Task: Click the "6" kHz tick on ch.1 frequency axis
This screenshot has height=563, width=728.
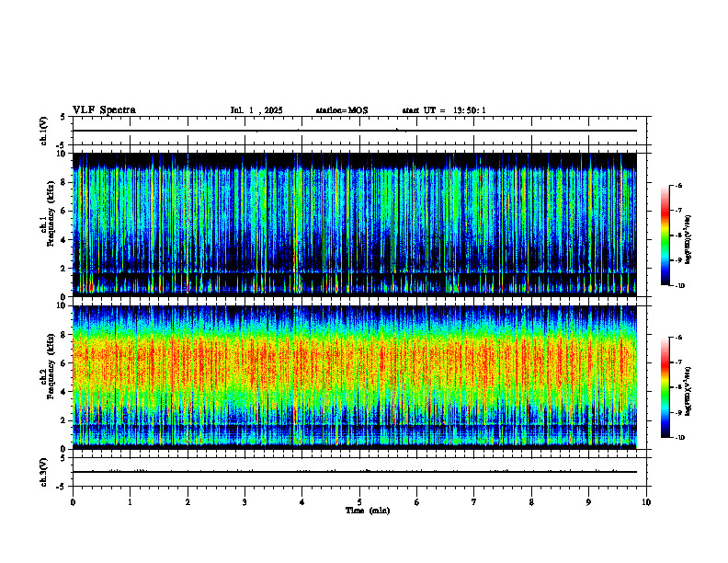Action: [x=64, y=211]
